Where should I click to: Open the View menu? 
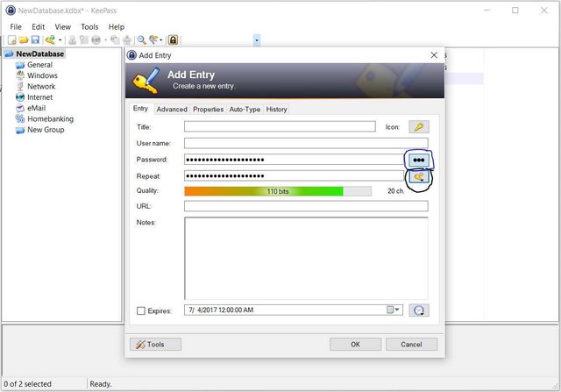[x=62, y=27]
